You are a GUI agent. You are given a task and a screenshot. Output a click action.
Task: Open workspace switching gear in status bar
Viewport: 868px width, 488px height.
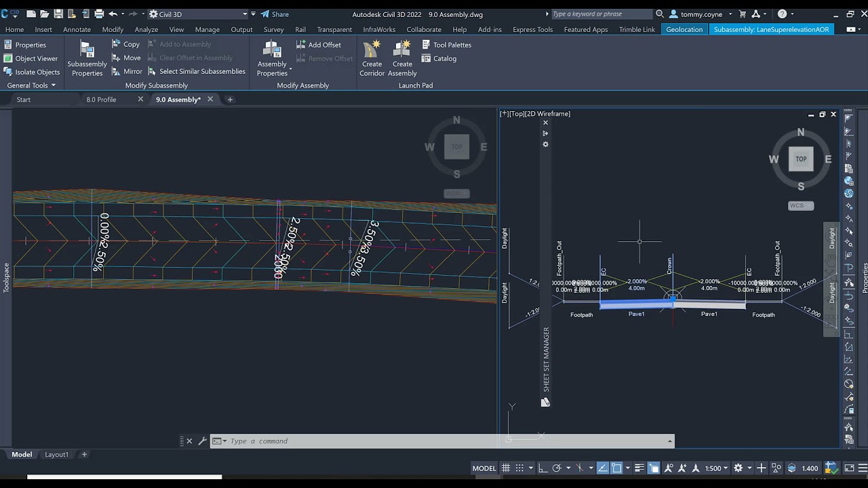point(738,468)
